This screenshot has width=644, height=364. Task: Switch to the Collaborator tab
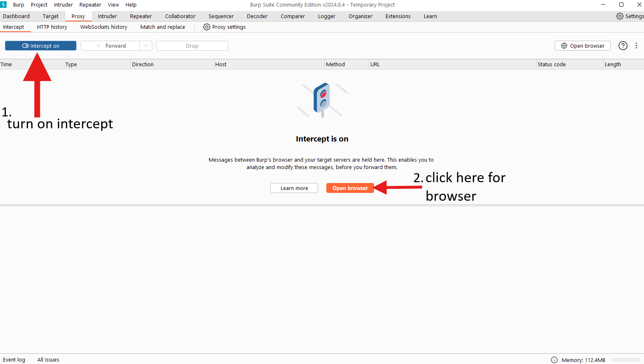(180, 16)
